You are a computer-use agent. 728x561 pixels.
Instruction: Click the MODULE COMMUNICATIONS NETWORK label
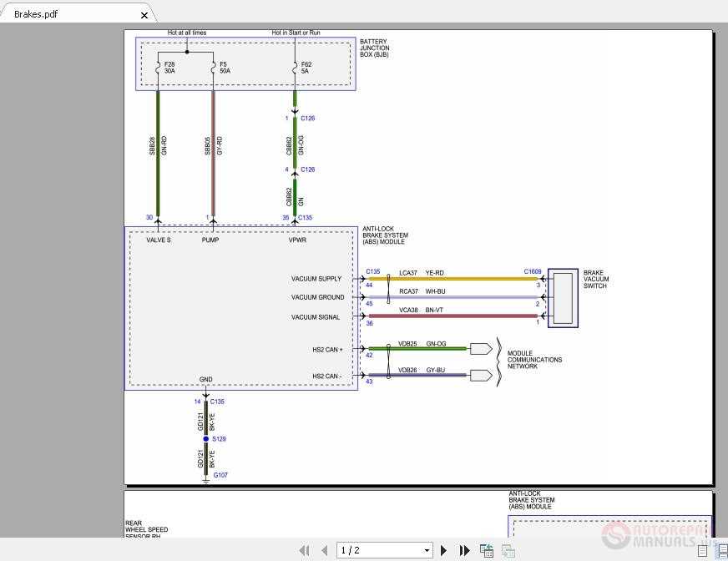534,360
